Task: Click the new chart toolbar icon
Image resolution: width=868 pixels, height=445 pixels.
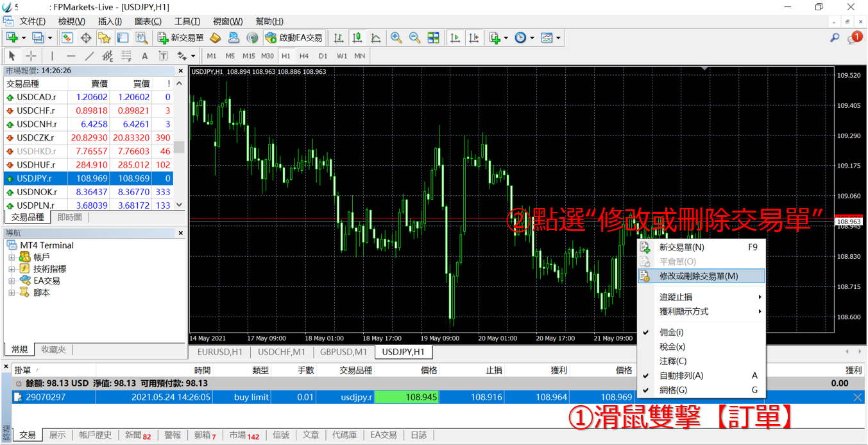Action: pyautogui.click(x=12, y=38)
